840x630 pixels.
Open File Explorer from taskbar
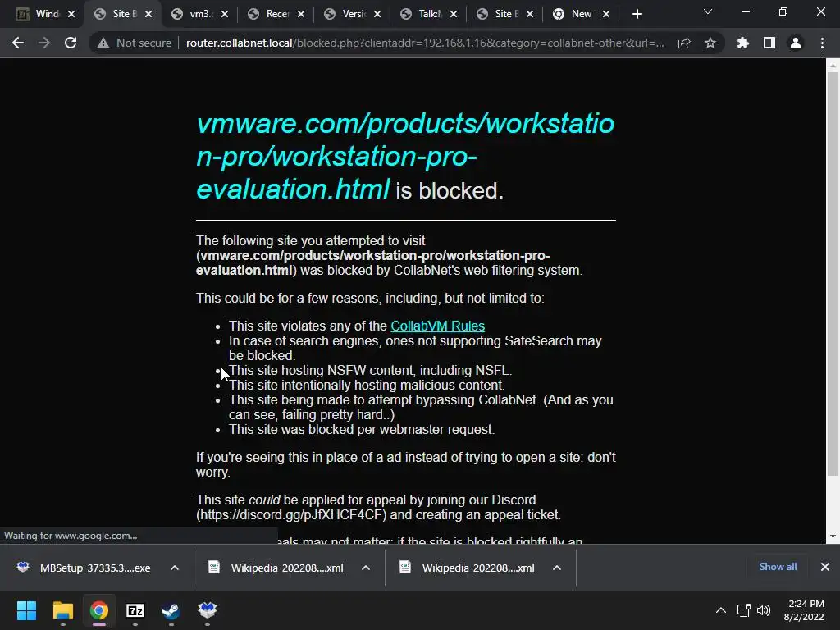click(x=62, y=610)
